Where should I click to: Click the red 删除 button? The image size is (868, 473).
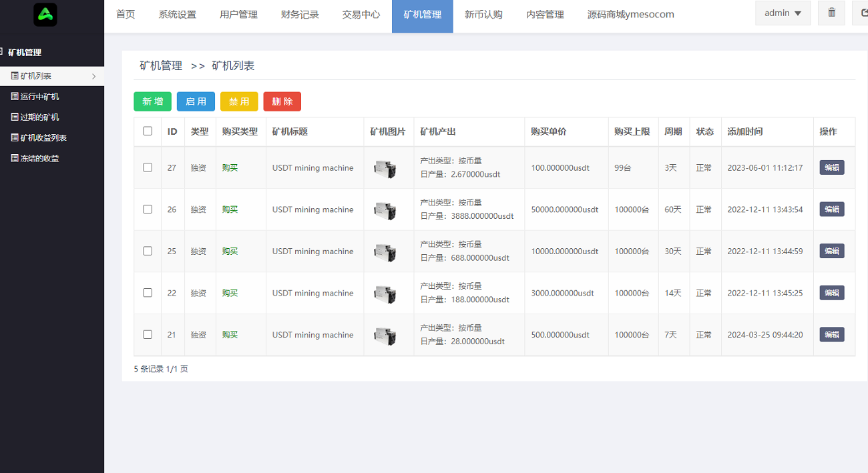tap(282, 101)
